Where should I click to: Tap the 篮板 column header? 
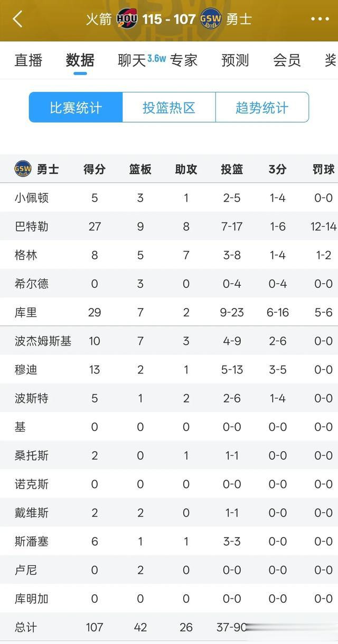tap(140, 169)
